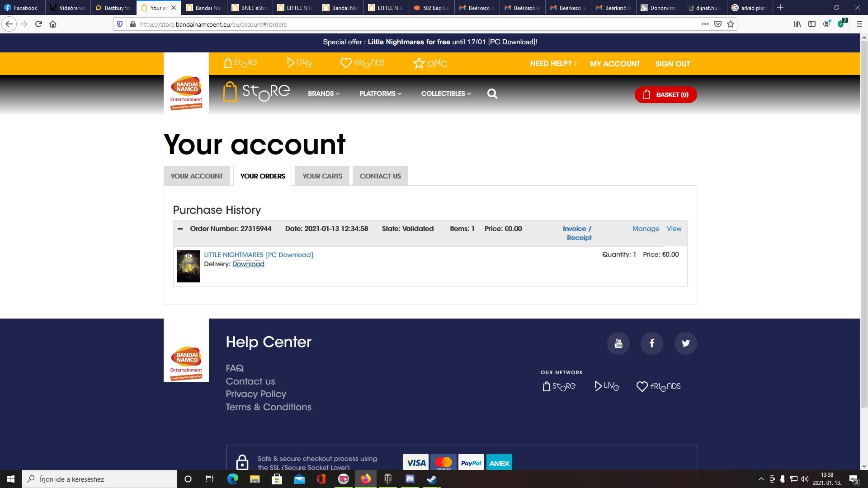Switch to the 502 Bad Gateway tab

pyautogui.click(x=431, y=8)
